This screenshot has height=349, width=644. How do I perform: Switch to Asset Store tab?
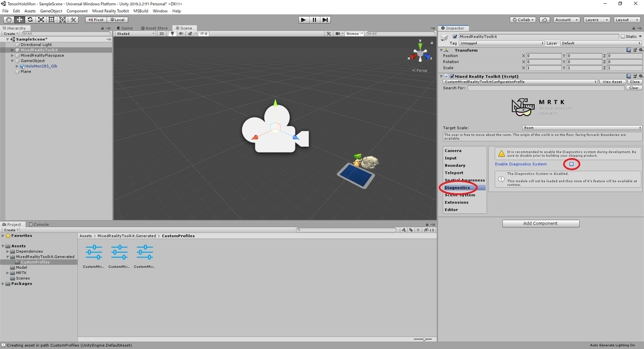point(155,28)
